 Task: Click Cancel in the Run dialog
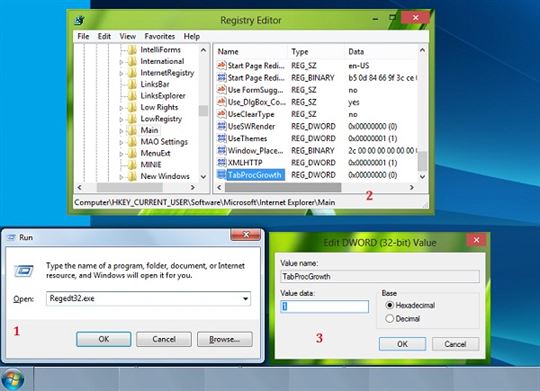164,339
